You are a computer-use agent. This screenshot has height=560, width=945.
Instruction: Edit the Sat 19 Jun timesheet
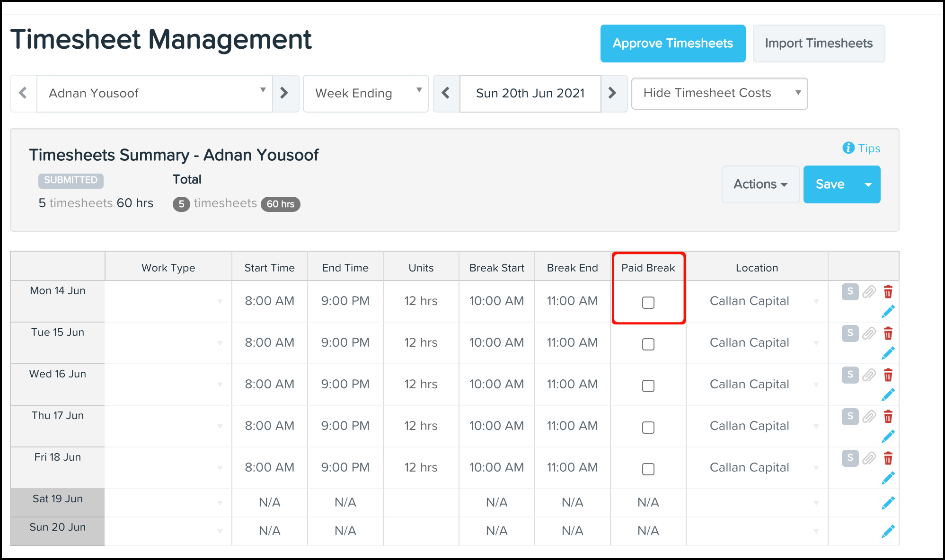(888, 503)
